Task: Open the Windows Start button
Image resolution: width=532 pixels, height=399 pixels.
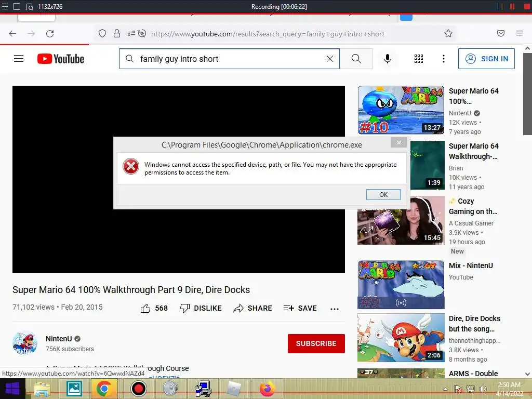Action: click(12, 389)
